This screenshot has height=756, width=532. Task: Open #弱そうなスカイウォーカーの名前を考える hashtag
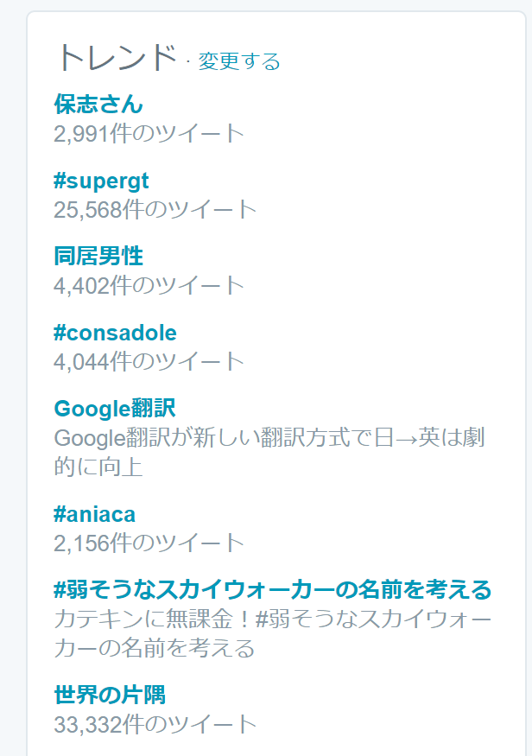tap(273, 589)
